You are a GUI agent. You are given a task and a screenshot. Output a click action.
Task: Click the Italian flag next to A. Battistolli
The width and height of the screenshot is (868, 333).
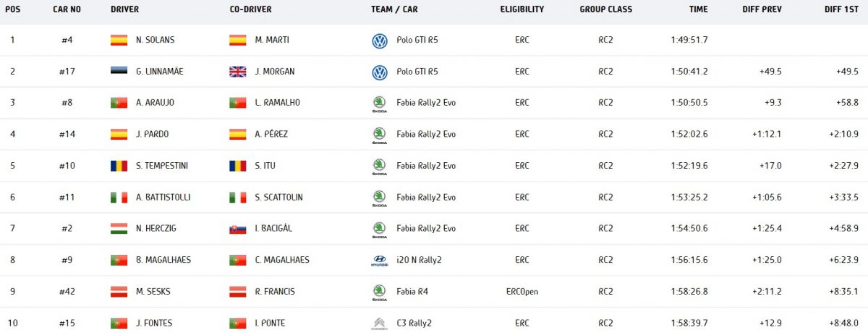[x=119, y=197]
